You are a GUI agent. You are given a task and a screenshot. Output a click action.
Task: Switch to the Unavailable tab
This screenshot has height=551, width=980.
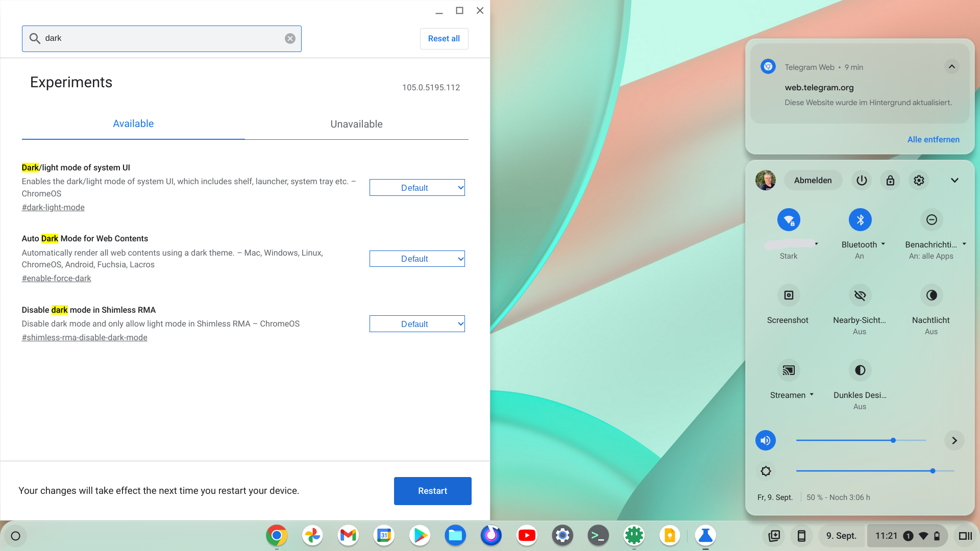click(356, 124)
